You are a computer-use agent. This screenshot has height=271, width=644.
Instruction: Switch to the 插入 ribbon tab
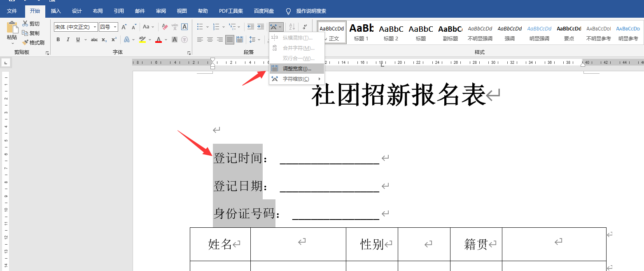(56, 11)
